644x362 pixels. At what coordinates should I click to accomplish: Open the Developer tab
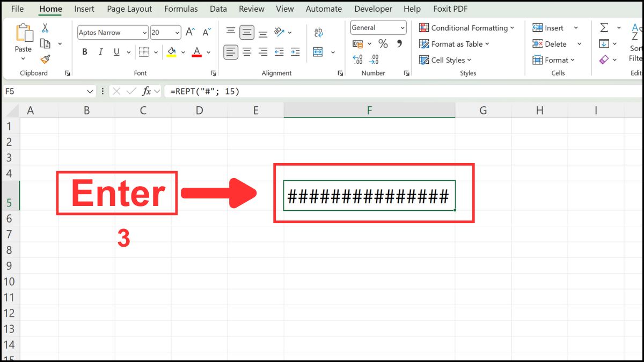point(373,9)
